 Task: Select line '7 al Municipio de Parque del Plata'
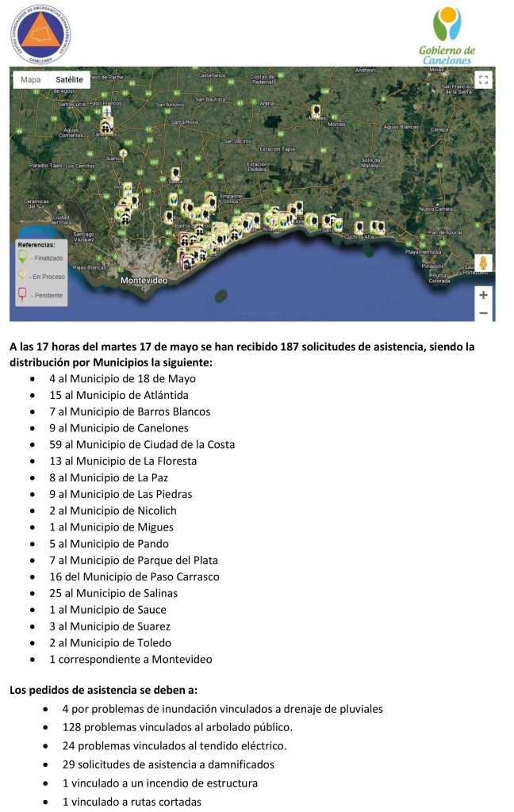(134, 561)
